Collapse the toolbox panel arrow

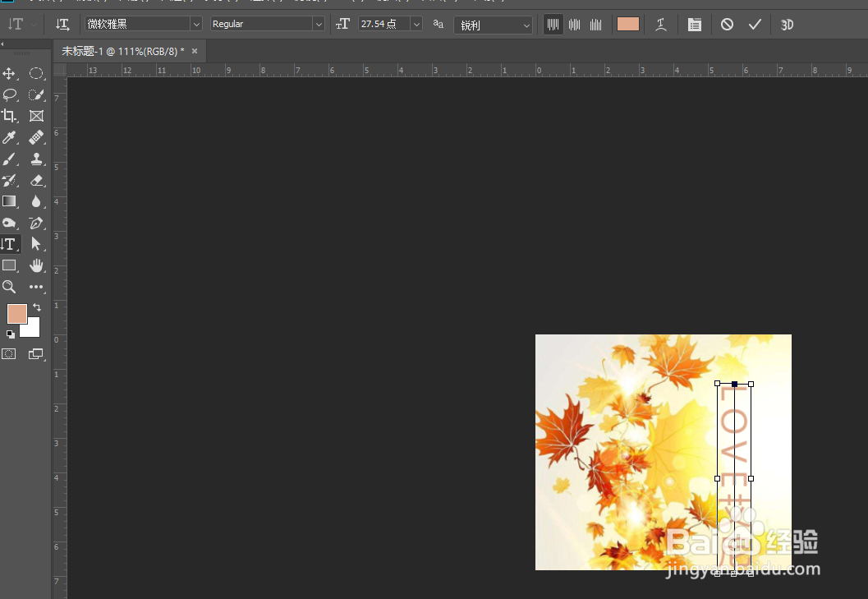[x=2, y=44]
